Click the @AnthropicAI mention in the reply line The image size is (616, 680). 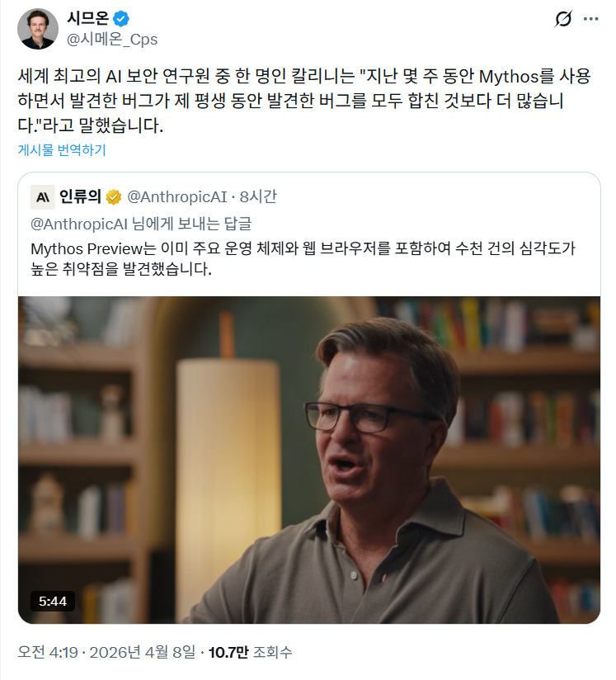(79, 223)
